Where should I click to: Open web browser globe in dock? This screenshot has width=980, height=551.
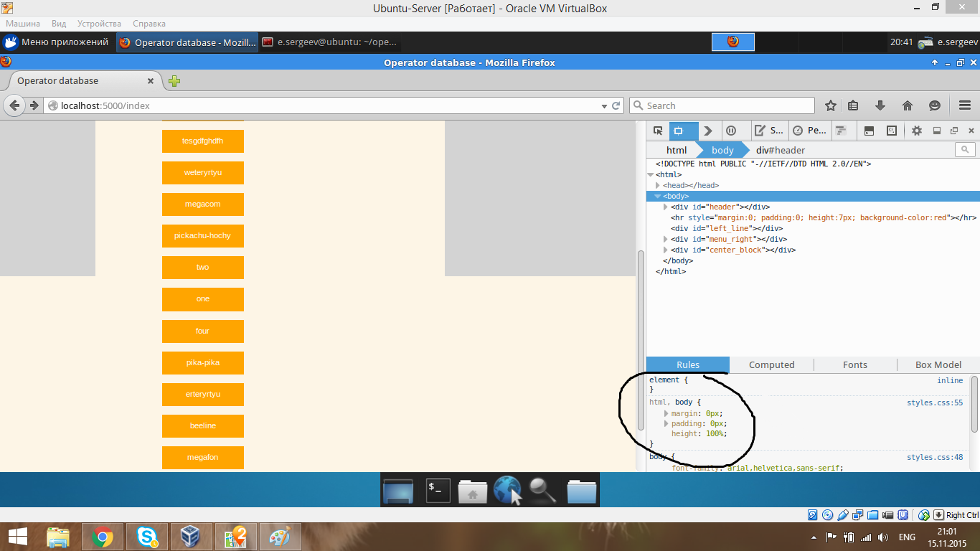coord(507,491)
